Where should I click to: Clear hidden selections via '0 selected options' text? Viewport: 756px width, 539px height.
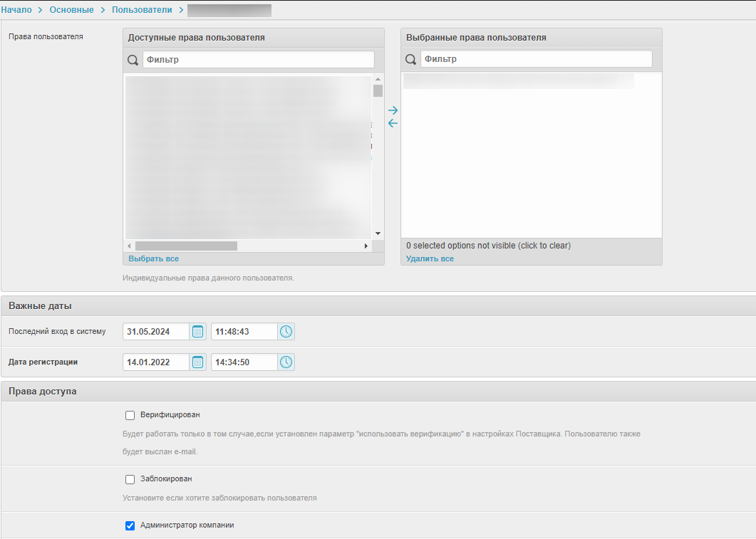[x=488, y=246]
